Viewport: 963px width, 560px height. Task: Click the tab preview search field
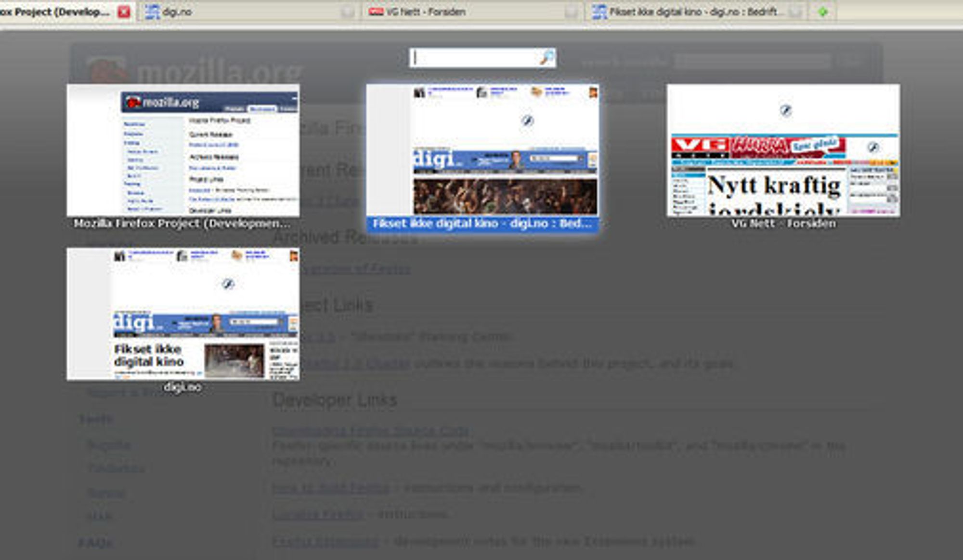coord(482,58)
